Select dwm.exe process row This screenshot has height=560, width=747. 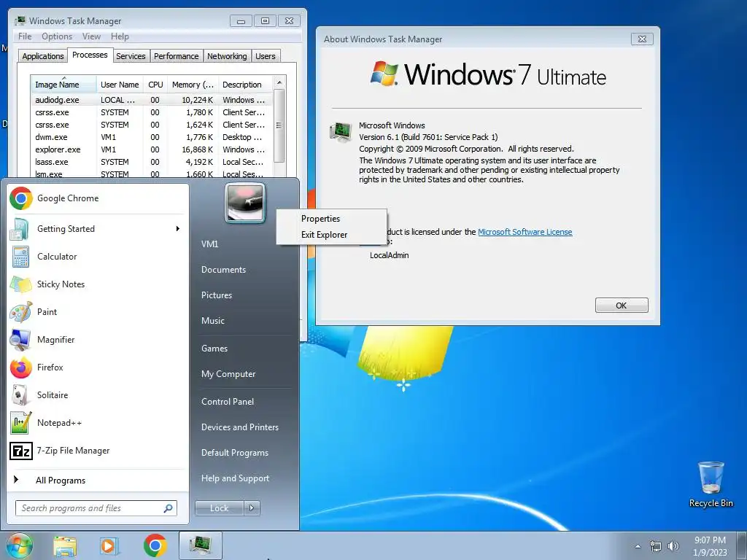(x=152, y=137)
